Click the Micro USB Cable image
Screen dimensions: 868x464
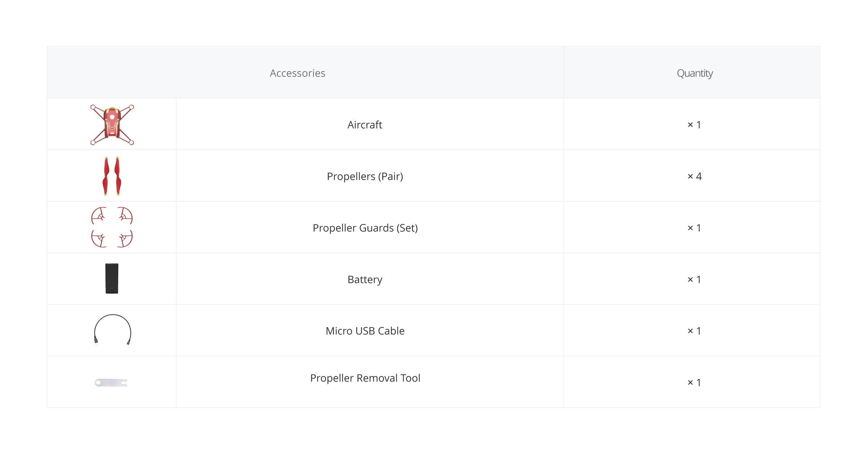(x=112, y=330)
